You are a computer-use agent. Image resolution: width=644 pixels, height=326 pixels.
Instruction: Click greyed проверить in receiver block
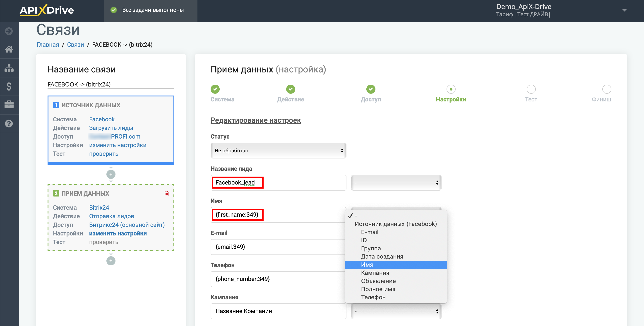tap(104, 242)
